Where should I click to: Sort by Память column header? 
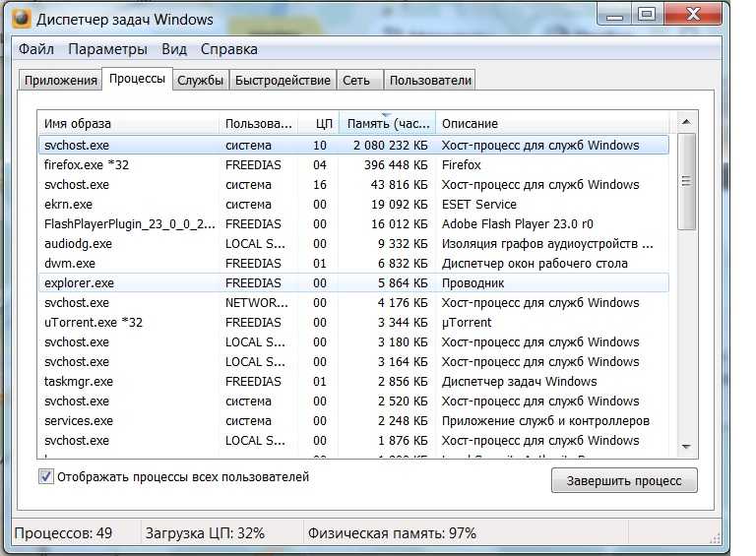pos(388,123)
